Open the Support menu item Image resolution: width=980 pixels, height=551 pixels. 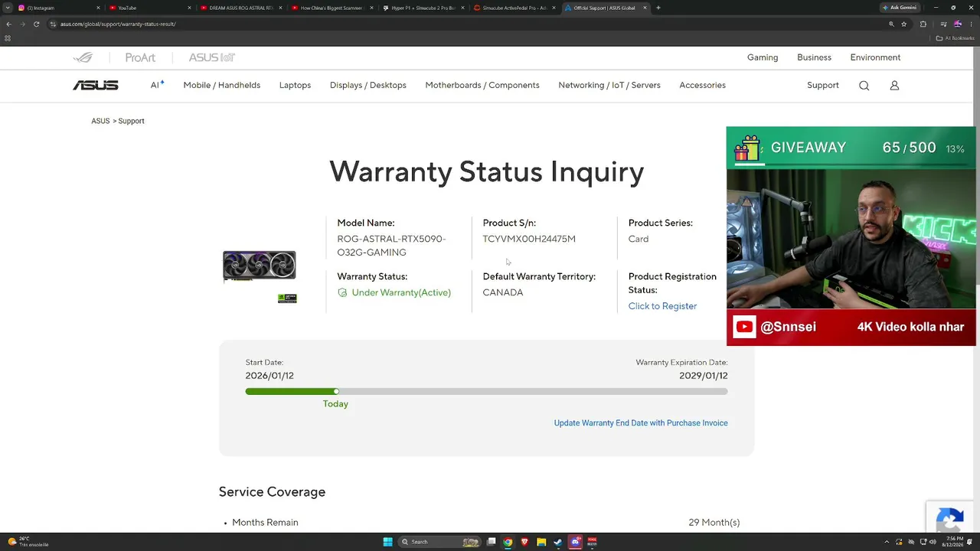coord(823,85)
